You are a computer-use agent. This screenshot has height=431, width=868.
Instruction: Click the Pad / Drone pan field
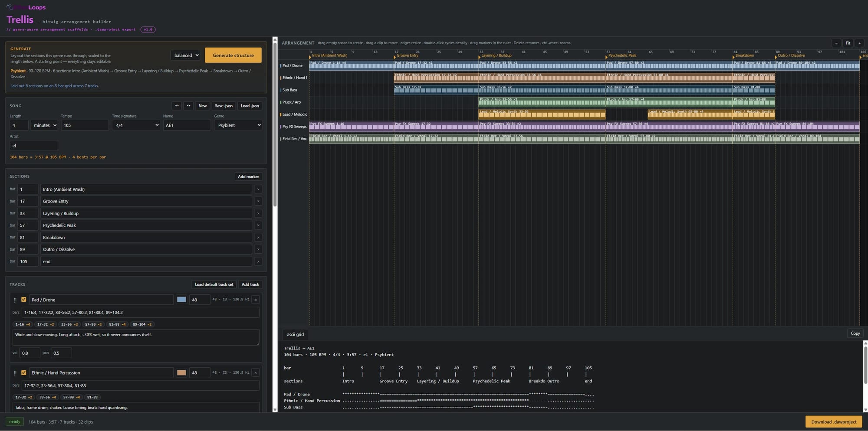tap(61, 353)
